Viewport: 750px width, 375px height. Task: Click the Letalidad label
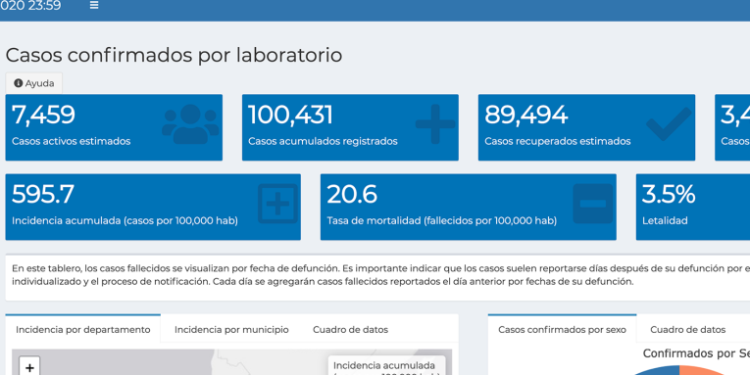point(665,221)
